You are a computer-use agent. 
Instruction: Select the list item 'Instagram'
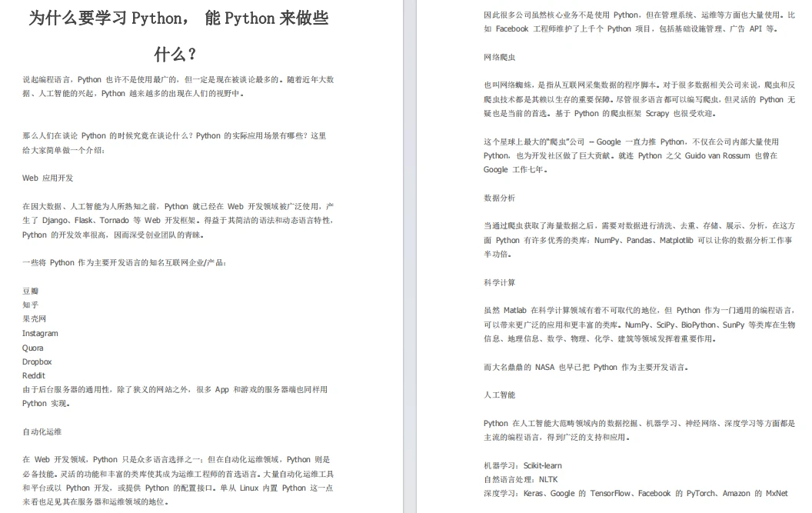tap(40, 333)
